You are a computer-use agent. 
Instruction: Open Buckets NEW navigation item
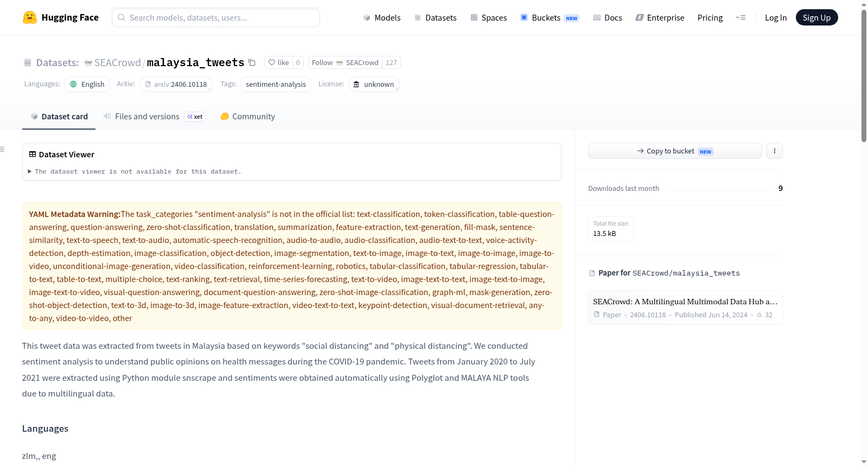(x=550, y=17)
